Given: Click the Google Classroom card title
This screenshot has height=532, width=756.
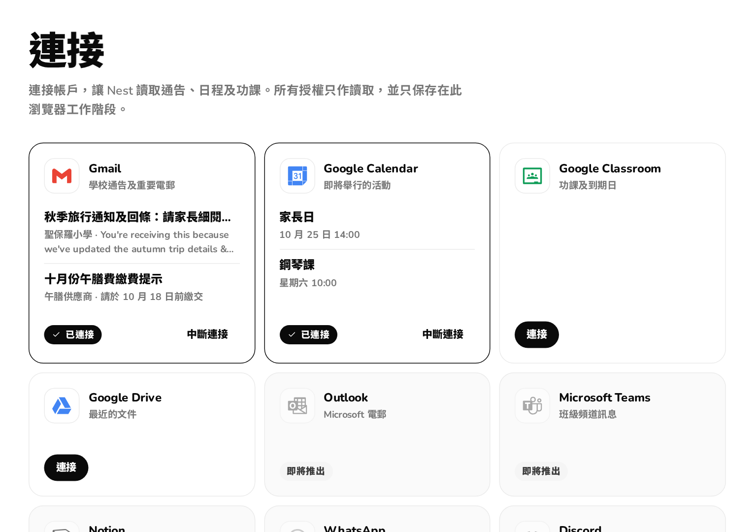Looking at the screenshot, I should tap(610, 168).
